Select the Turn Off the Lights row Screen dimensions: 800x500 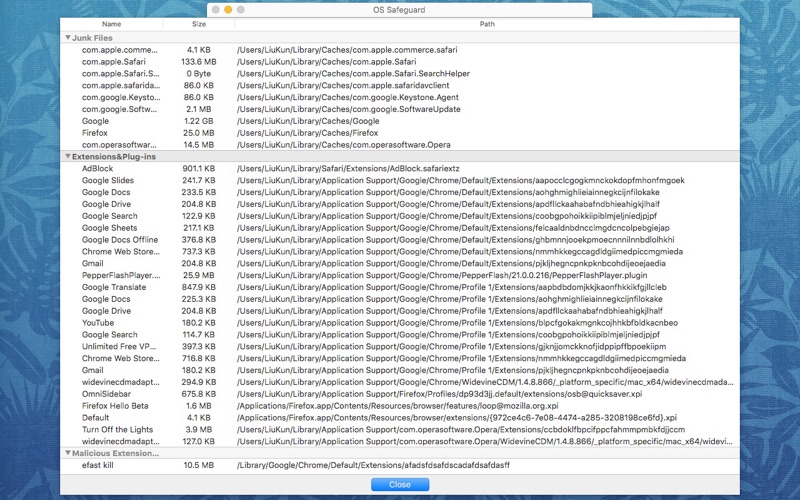(399, 430)
